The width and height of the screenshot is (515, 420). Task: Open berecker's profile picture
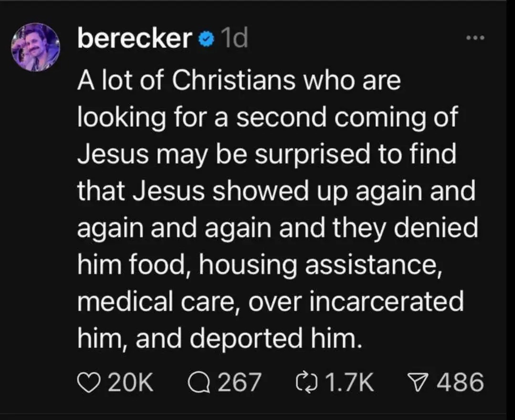tap(35, 46)
